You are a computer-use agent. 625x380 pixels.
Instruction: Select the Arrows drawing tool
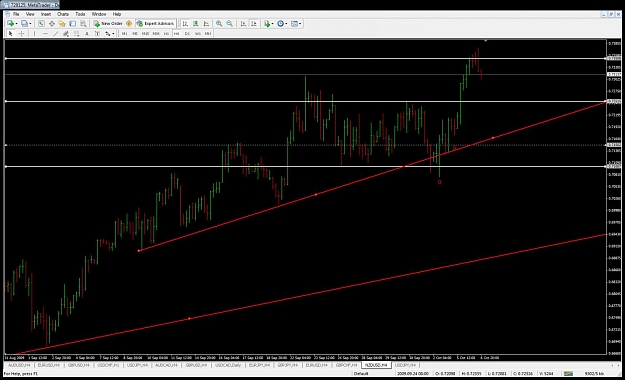tap(107, 33)
